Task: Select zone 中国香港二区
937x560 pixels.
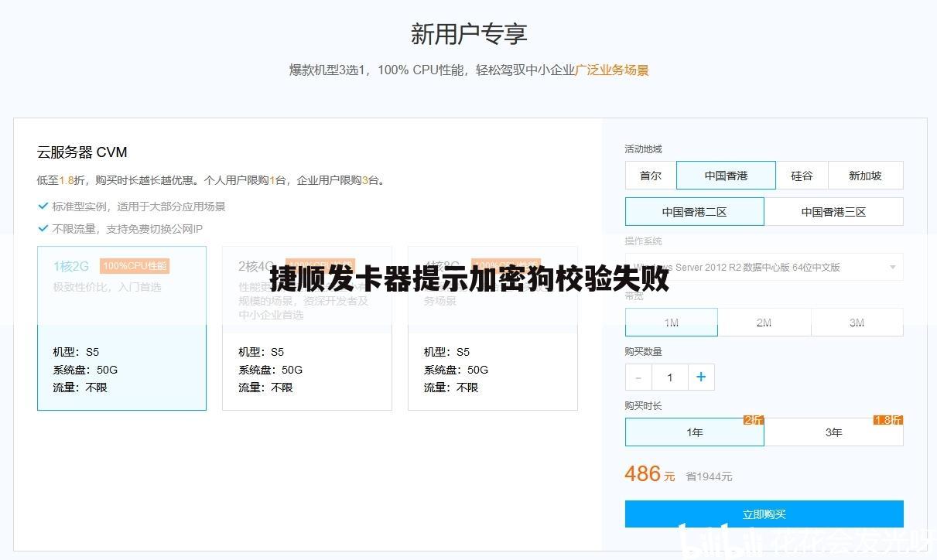Action: point(694,212)
